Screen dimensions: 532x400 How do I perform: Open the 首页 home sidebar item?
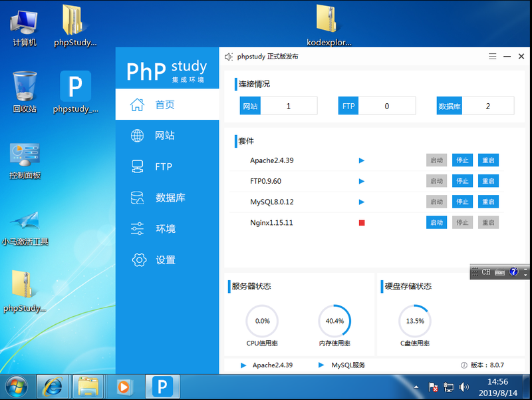[x=167, y=104]
